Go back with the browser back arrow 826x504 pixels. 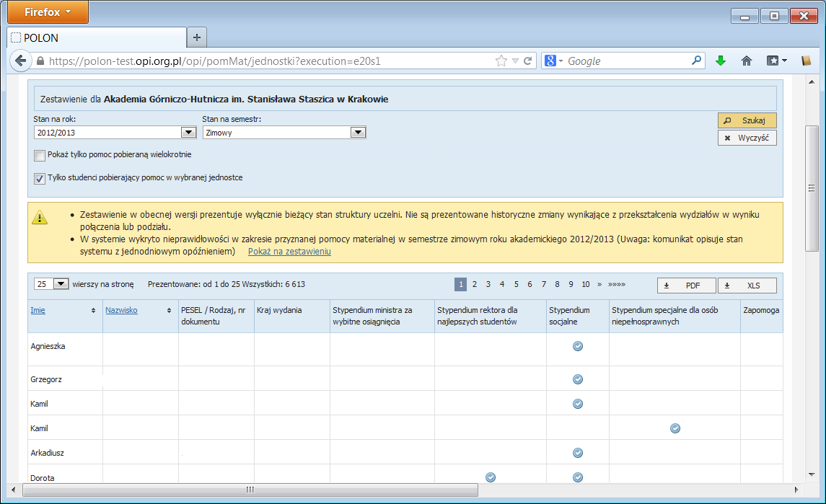(20, 61)
